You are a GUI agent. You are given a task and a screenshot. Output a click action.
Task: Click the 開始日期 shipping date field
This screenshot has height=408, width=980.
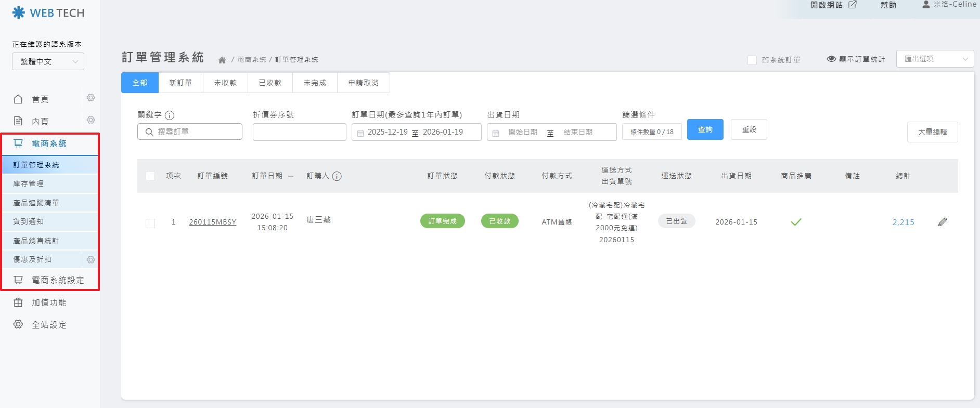[523, 132]
